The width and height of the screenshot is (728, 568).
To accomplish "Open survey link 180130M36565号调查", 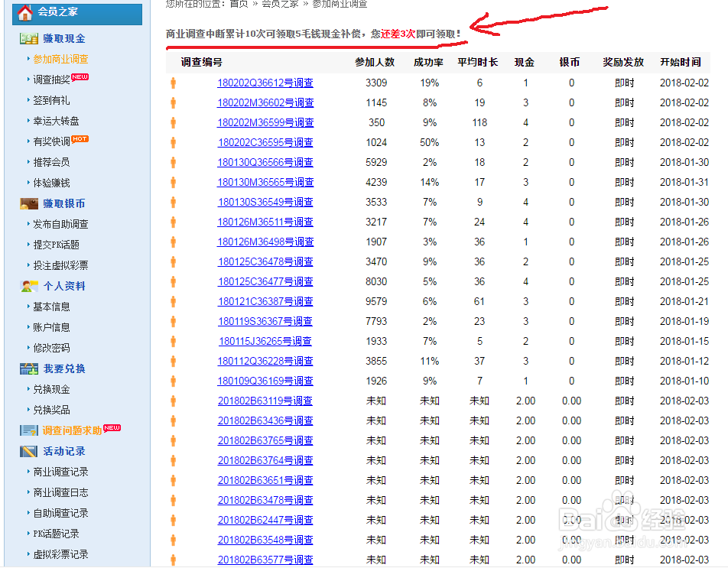I will tap(265, 183).
